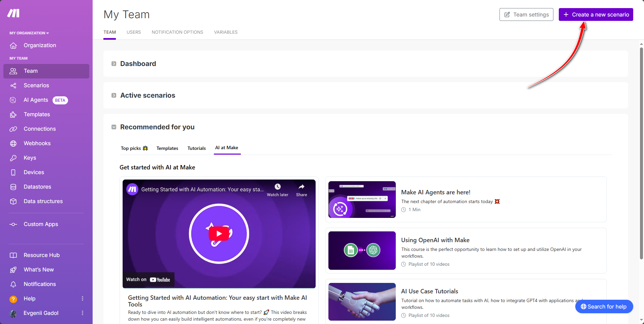Viewport: 644px width, 324px height.
Task: Select the Top picks tab
Action: pos(134,148)
